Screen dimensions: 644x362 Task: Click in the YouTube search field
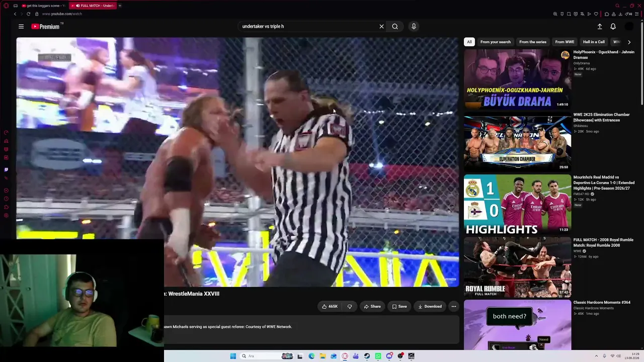[307, 26]
